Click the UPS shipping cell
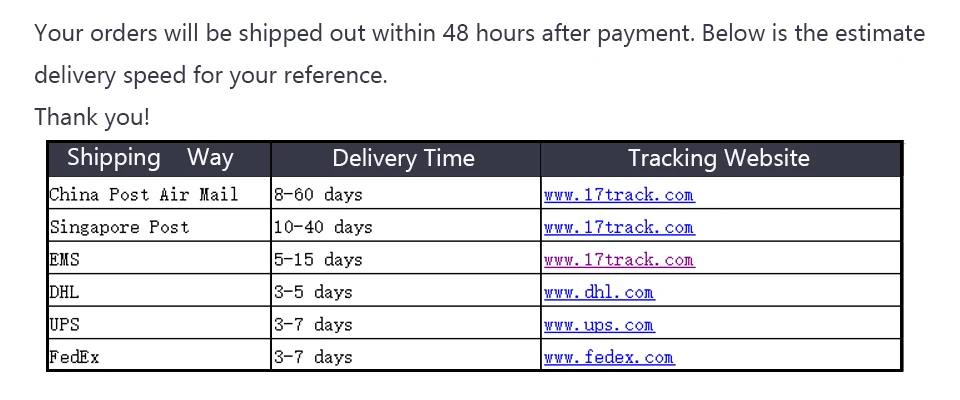The image size is (960, 400). 159,323
